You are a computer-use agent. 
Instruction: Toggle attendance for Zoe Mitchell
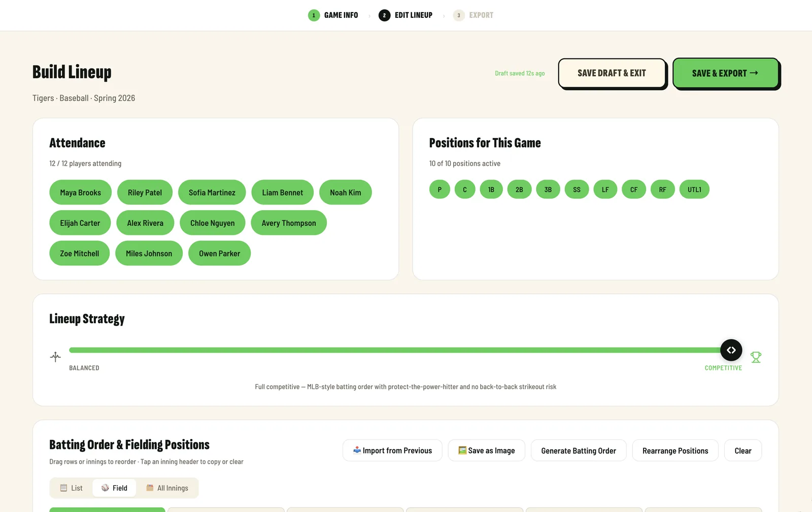[x=80, y=253]
